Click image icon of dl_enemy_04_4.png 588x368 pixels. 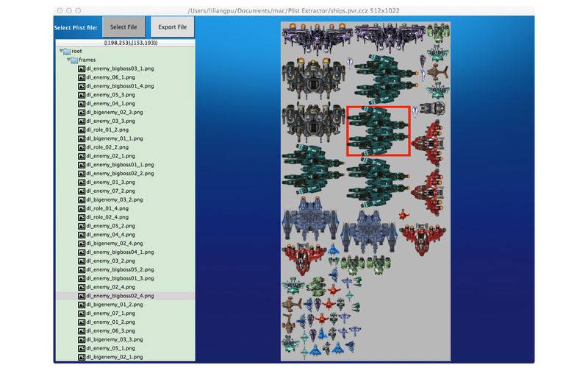(82, 235)
